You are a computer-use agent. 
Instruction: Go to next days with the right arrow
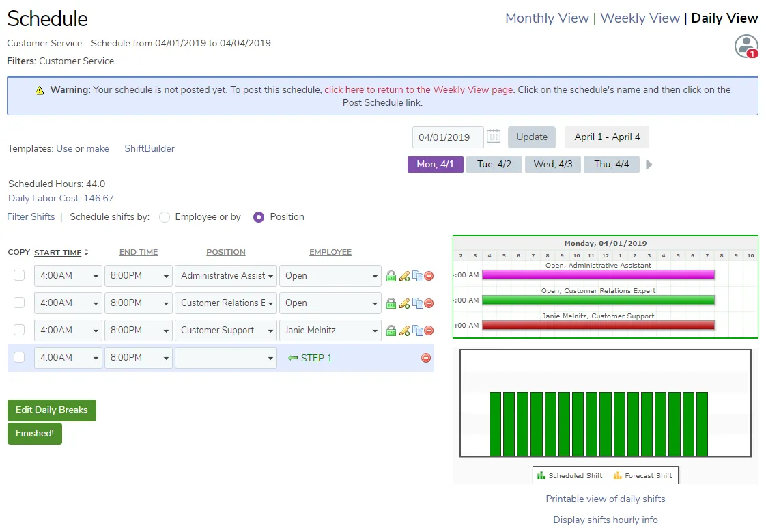click(649, 165)
